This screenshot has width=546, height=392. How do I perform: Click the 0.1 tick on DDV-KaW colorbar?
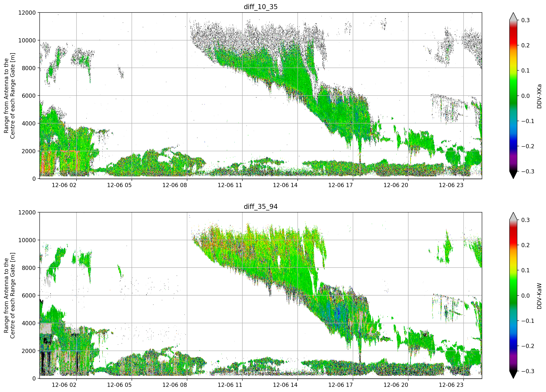526,270
